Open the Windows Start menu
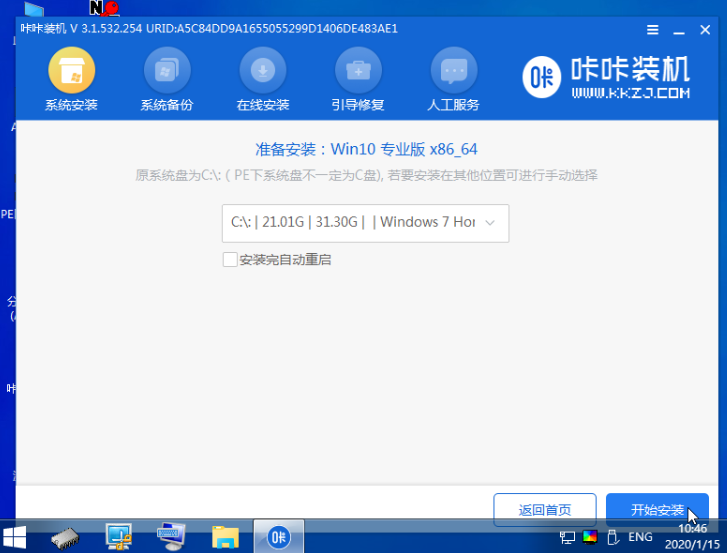The height and width of the screenshot is (553, 727). pyautogui.click(x=17, y=536)
